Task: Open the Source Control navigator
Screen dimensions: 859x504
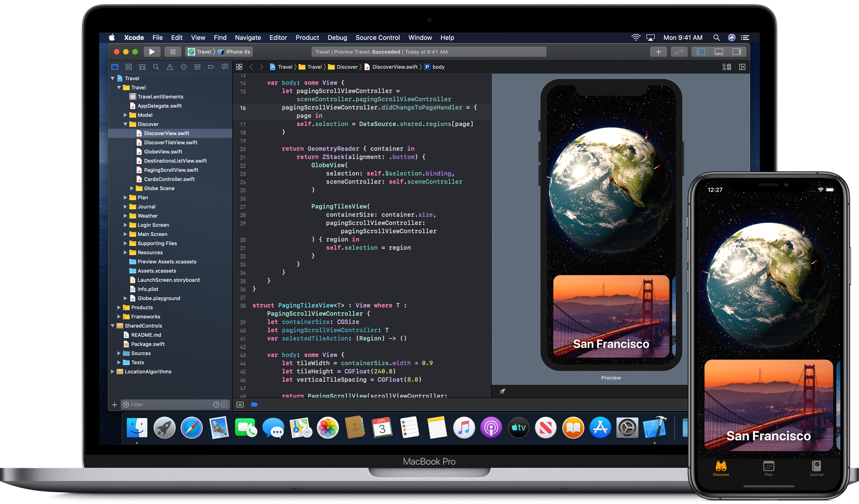Action: pyautogui.click(x=128, y=67)
